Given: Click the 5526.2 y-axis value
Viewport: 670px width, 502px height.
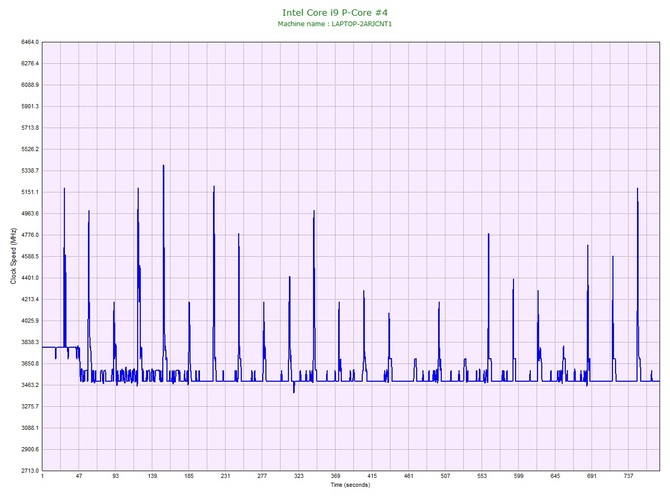Looking at the screenshot, I should coord(30,150).
